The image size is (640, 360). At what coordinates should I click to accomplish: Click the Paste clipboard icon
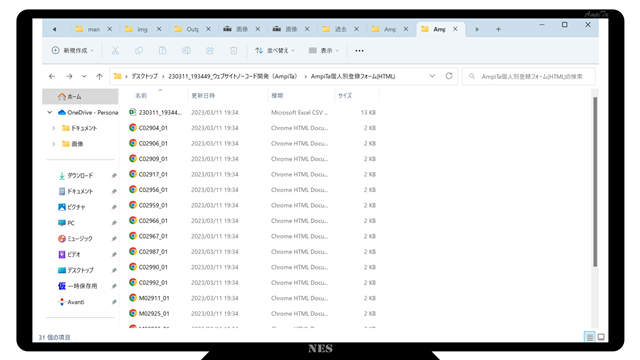point(162,51)
